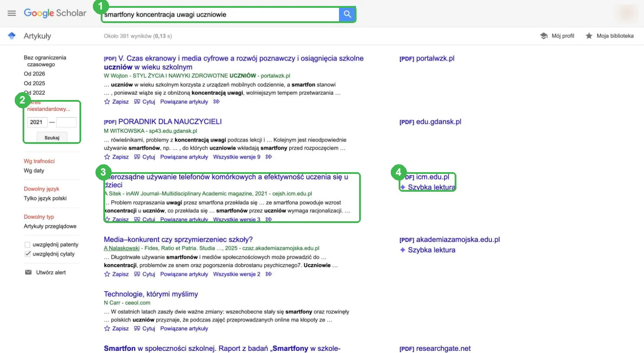Open Wszystkie wersje 3 link
The image size is (644, 353).
pos(237,220)
